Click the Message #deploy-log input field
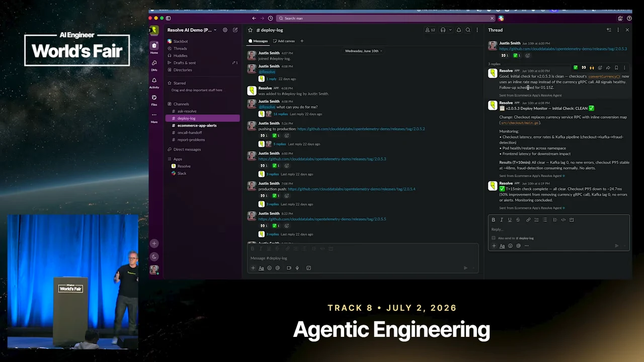The height and width of the screenshot is (362, 644). click(x=362, y=258)
